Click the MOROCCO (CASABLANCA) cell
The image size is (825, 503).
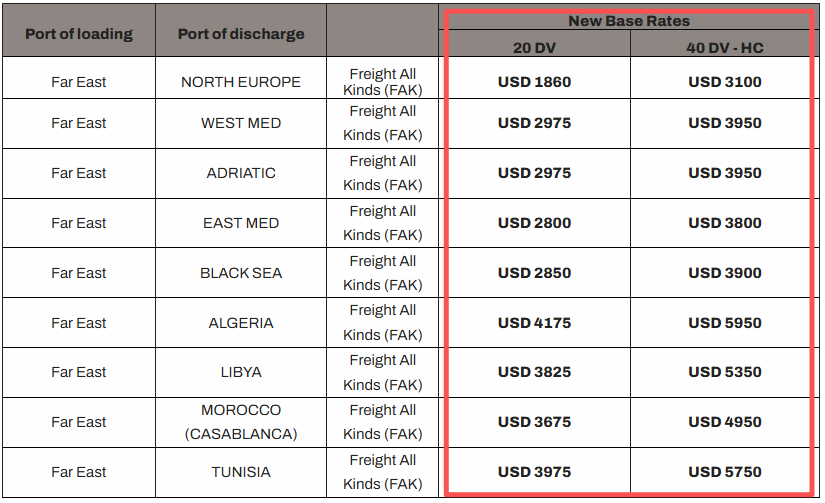[x=241, y=422]
